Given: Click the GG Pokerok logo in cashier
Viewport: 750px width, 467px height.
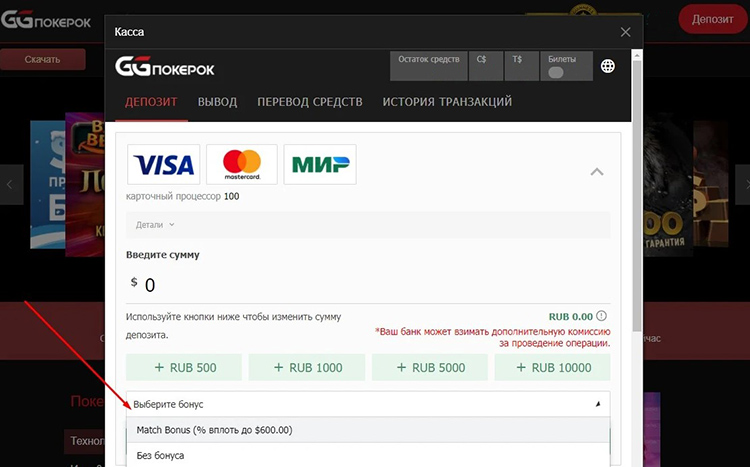Looking at the screenshot, I should (165, 68).
